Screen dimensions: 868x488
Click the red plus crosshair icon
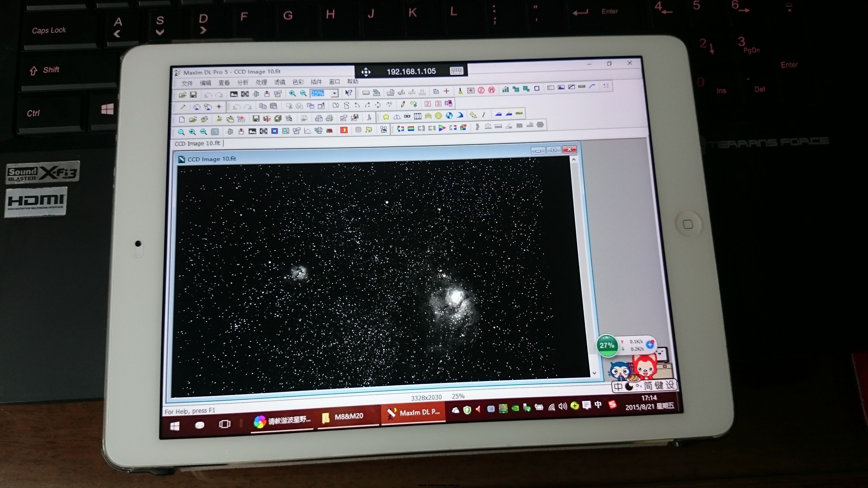pos(446,91)
